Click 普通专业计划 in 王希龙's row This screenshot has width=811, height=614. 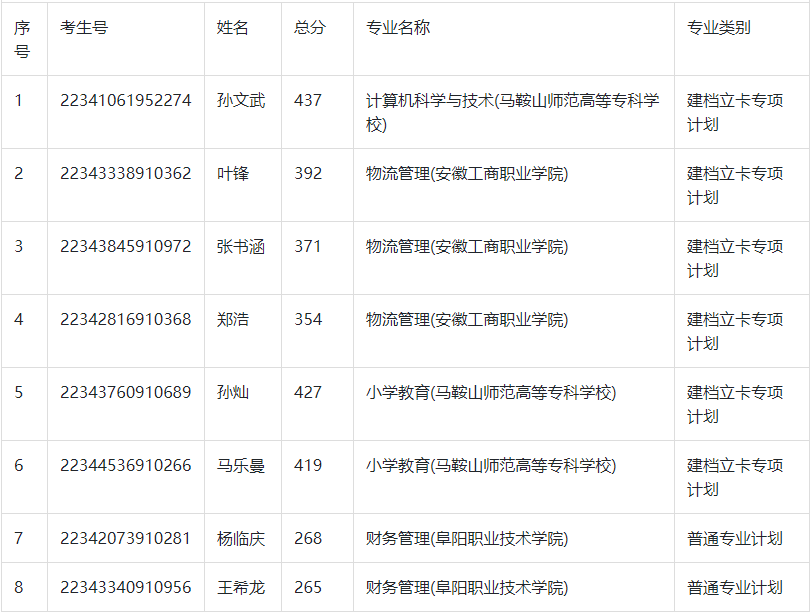(735, 588)
